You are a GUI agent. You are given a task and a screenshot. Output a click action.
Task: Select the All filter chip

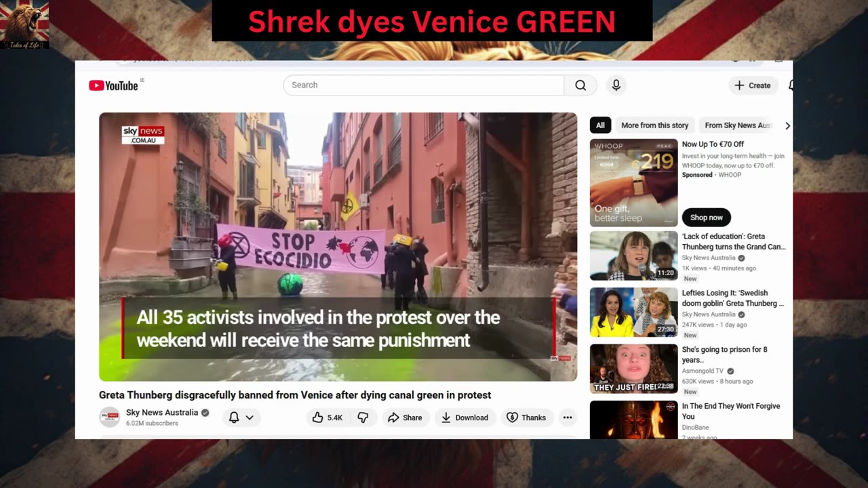(x=600, y=125)
